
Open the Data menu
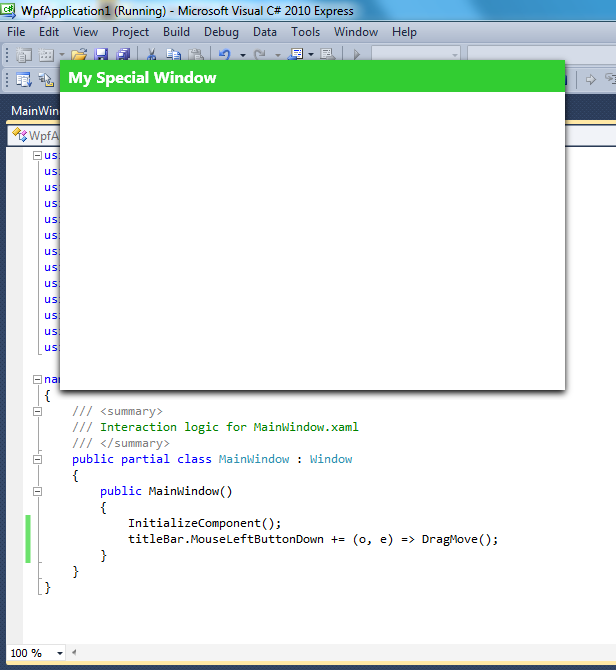pos(265,32)
